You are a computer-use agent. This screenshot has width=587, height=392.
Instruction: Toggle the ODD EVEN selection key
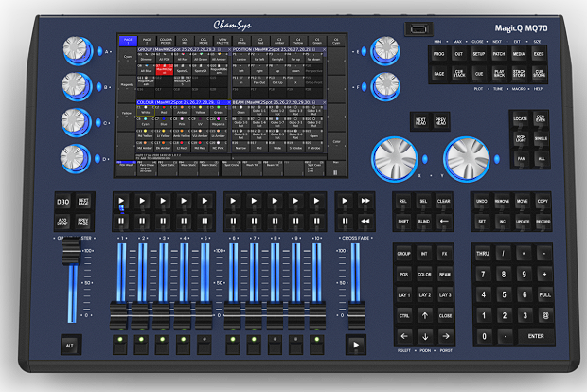(x=541, y=118)
